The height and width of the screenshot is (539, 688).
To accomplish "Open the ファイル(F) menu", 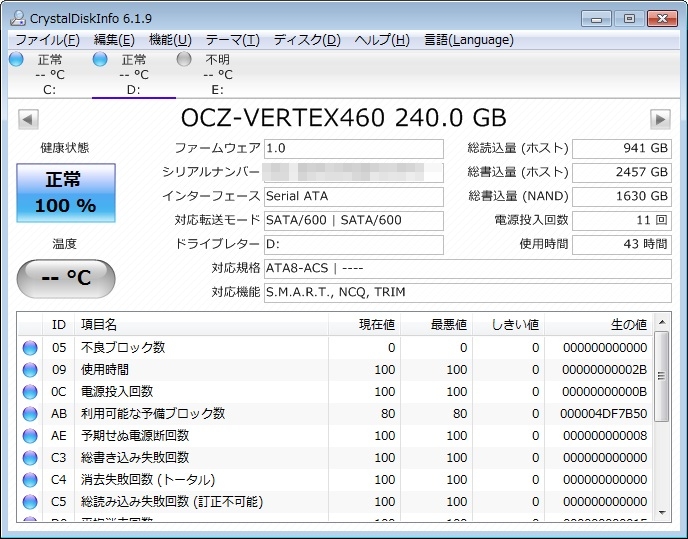I will coord(47,40).
